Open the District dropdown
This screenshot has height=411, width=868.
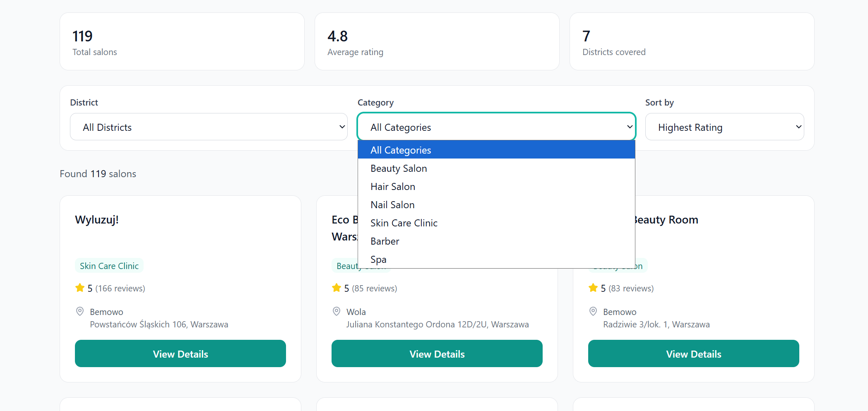[209, 127]
